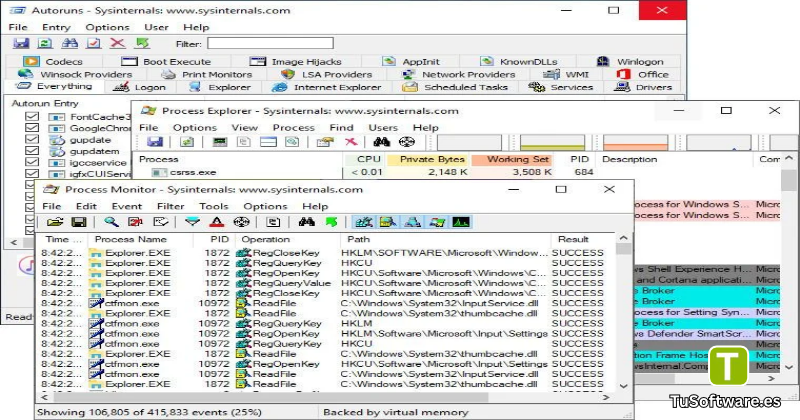This screenshot has width=800, height=420.
Task: Click Result column header in Process Monitor
Action: (582, 239)
